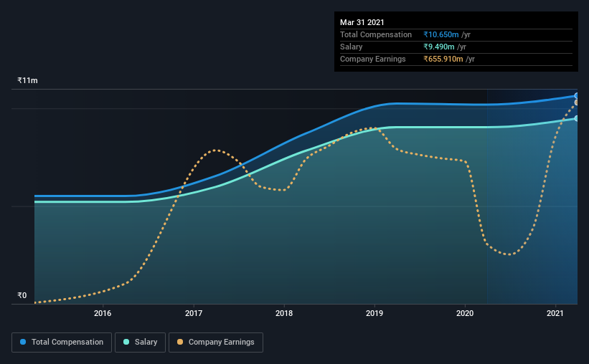Image resolution: width=589 pixels, height=364 pixels.
Task: Click the ₹11m y-axis label
Action: coord(27,80)
